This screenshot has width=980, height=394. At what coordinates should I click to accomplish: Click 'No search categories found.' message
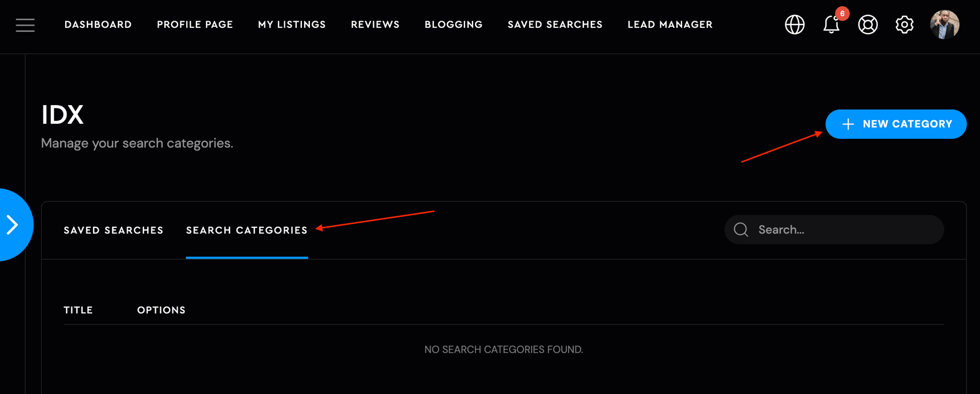point(503,349)
